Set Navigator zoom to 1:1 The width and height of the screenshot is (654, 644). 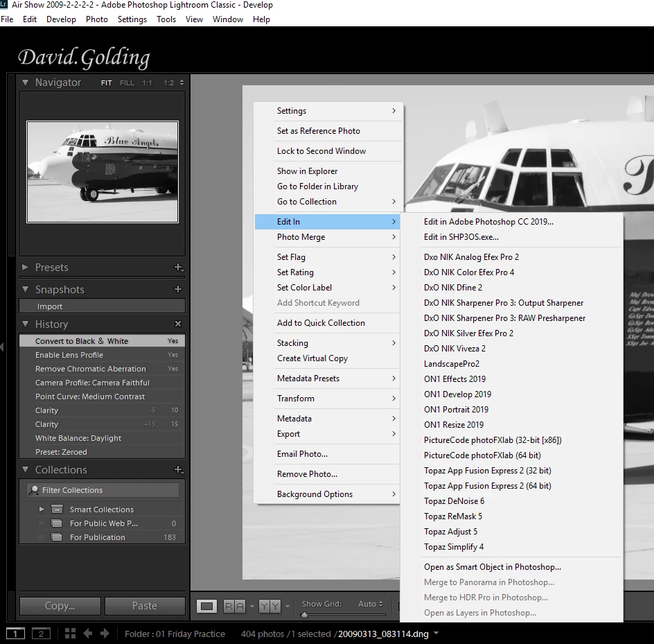pyautogui.click(x=147, y=83)
